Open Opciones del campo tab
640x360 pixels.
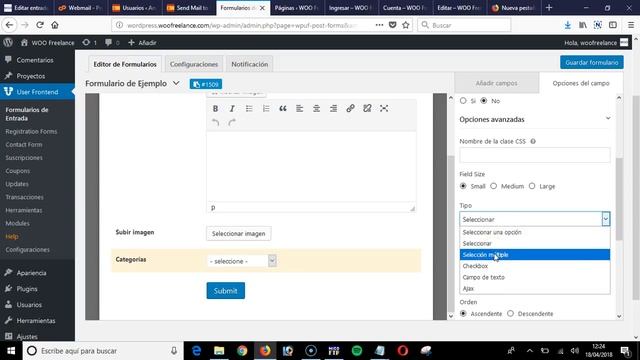[x=581, y=83]
